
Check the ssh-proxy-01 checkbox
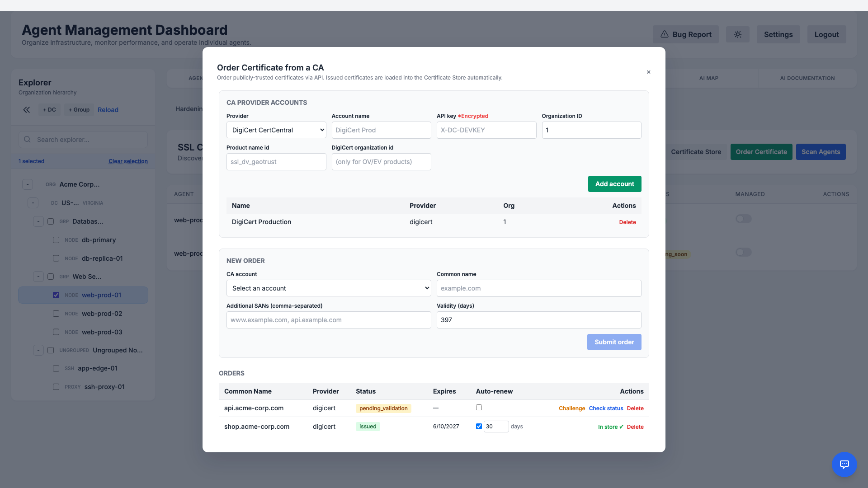click(x=56, y=387)
